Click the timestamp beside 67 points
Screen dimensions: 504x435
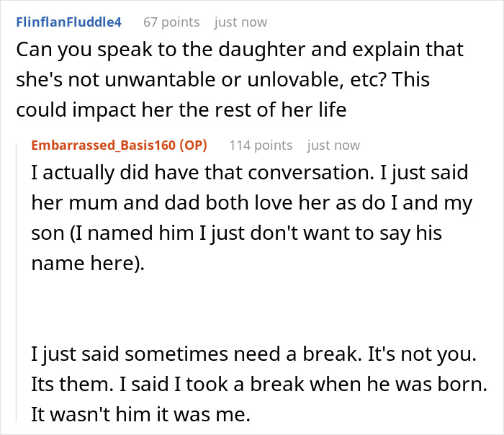(240, 22)
